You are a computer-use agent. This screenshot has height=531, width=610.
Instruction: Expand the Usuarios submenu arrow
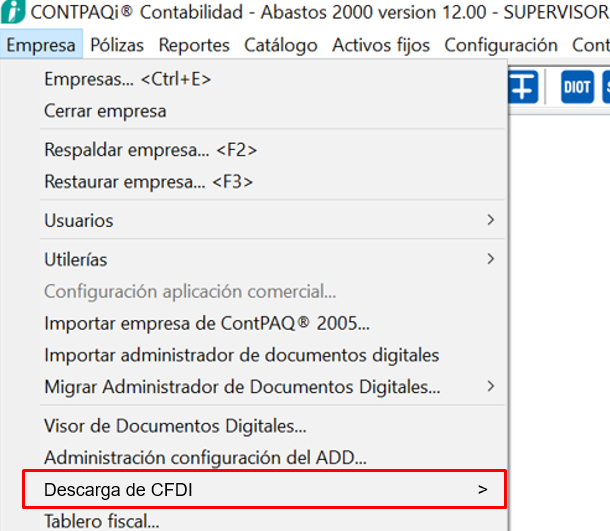[x=490, y=220]
